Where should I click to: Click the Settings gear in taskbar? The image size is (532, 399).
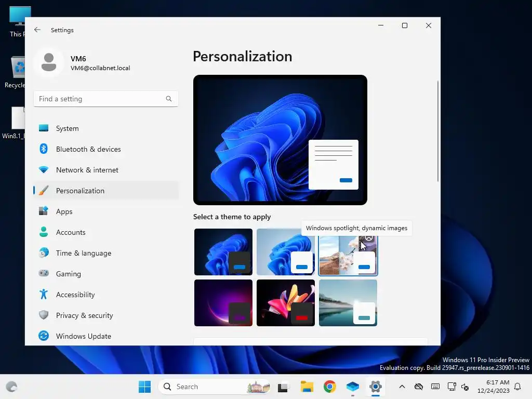[x=375, y=387]
